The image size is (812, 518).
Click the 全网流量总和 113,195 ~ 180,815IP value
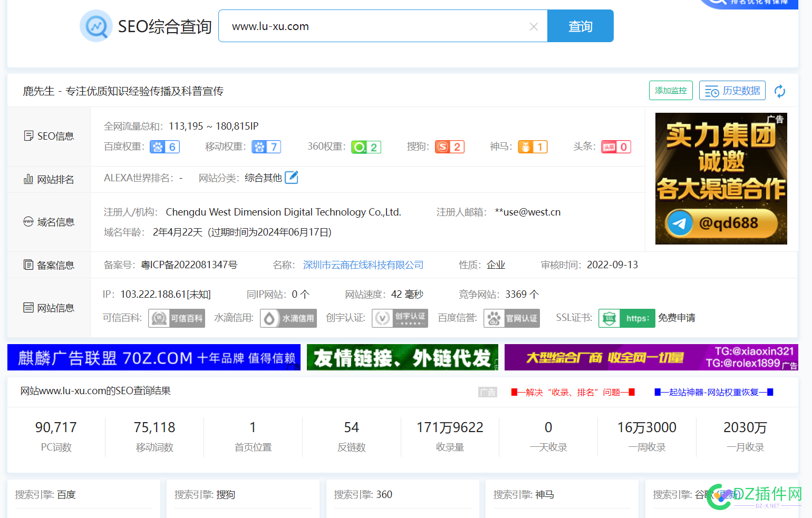pos(214,126)
